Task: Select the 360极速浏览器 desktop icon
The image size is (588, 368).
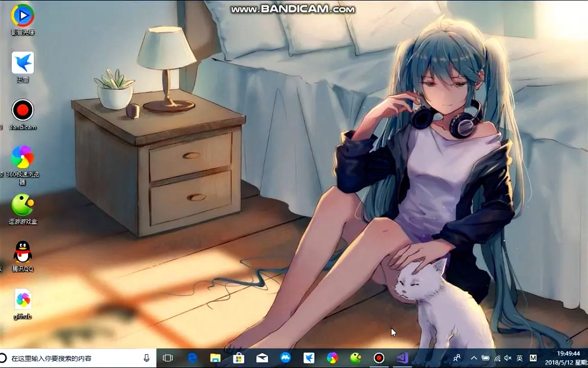Action: [x=22, y=165]
